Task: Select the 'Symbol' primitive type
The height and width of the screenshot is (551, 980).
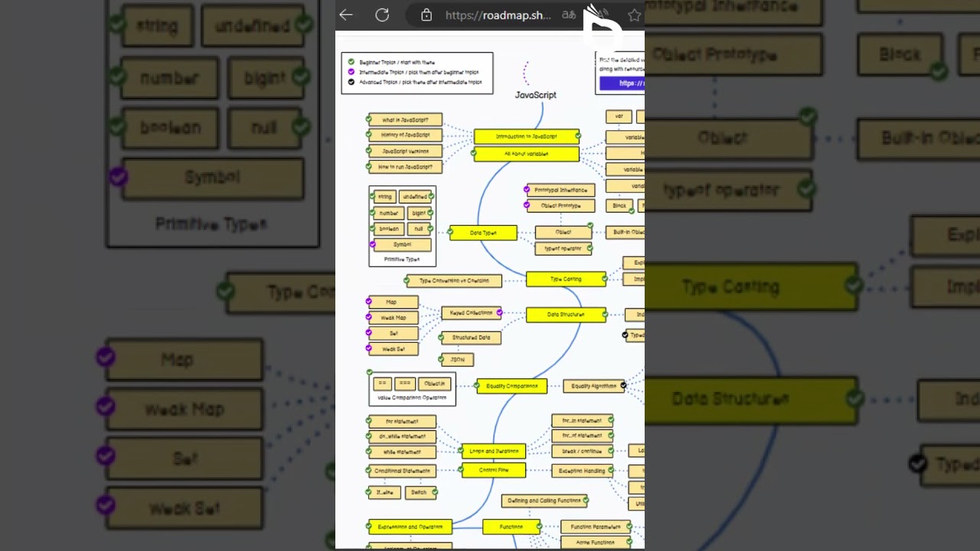Action: coord(402,245)
